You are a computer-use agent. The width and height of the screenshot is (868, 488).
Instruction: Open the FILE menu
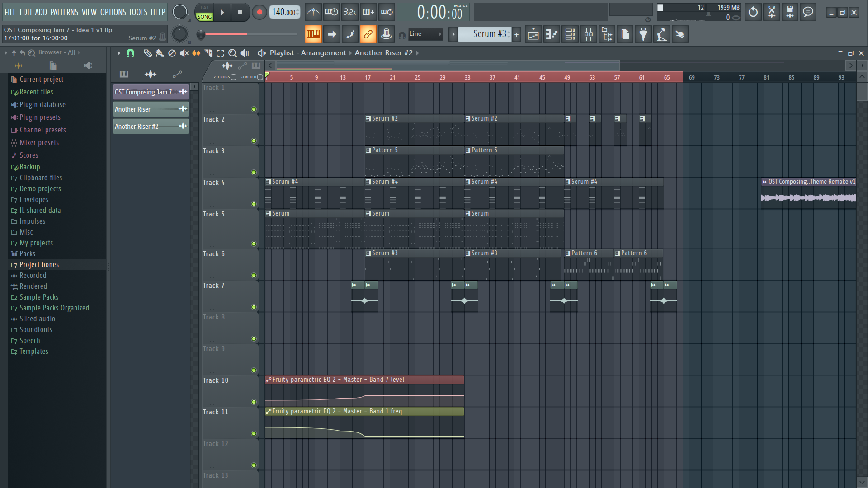[x=10, y=12]
